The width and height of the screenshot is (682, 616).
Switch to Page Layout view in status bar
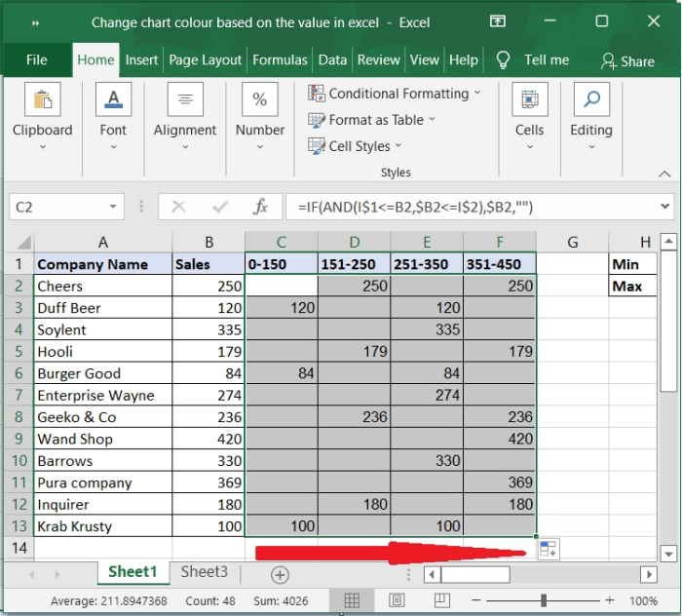[398, 600]
